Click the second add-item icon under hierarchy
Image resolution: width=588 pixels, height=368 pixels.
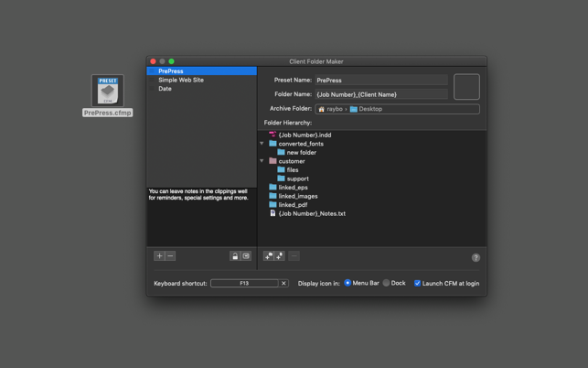click(x=279, y=256)
